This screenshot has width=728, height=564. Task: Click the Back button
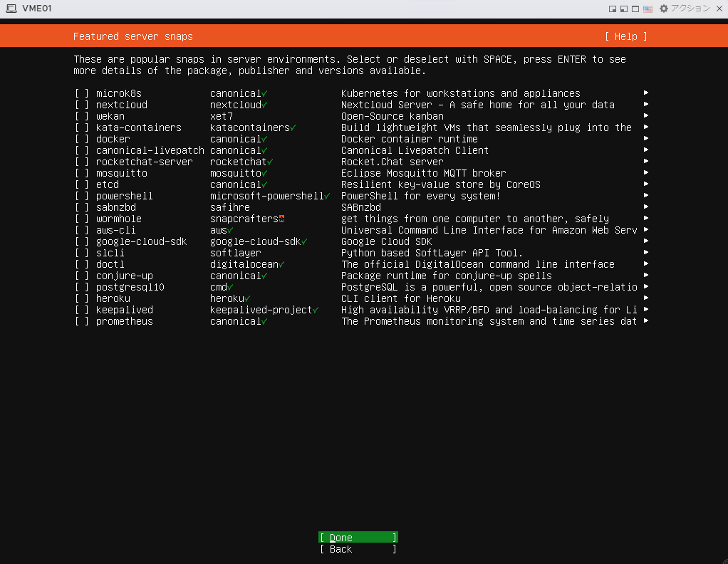click(x=358, y=549)
